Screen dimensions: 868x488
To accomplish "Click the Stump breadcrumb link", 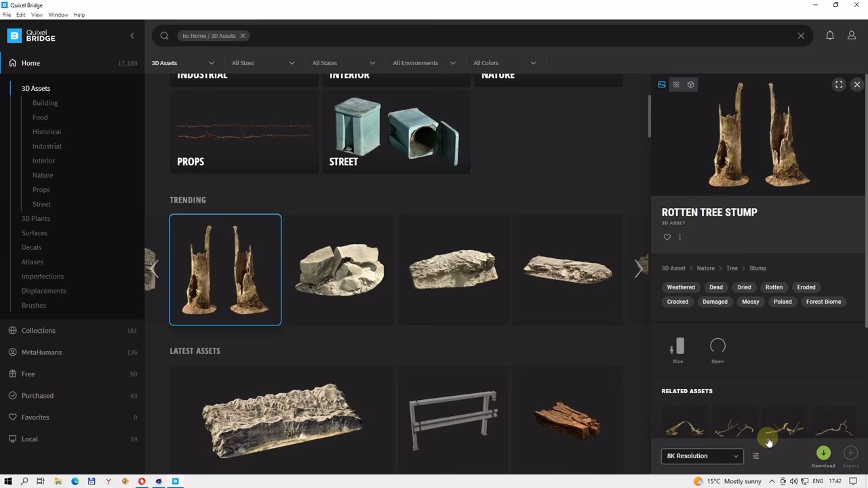I will (758, 268).
